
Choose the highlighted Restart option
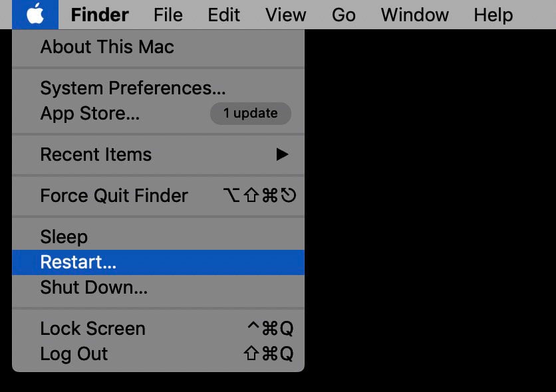point(78,262)
